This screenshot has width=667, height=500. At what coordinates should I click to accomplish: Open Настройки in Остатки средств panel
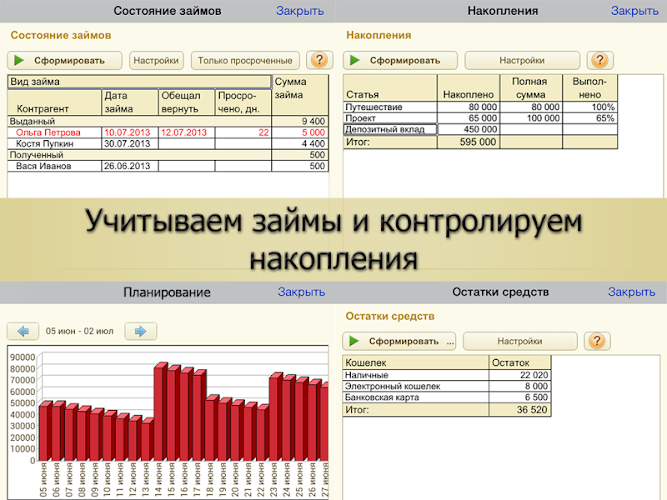point(519,341)
